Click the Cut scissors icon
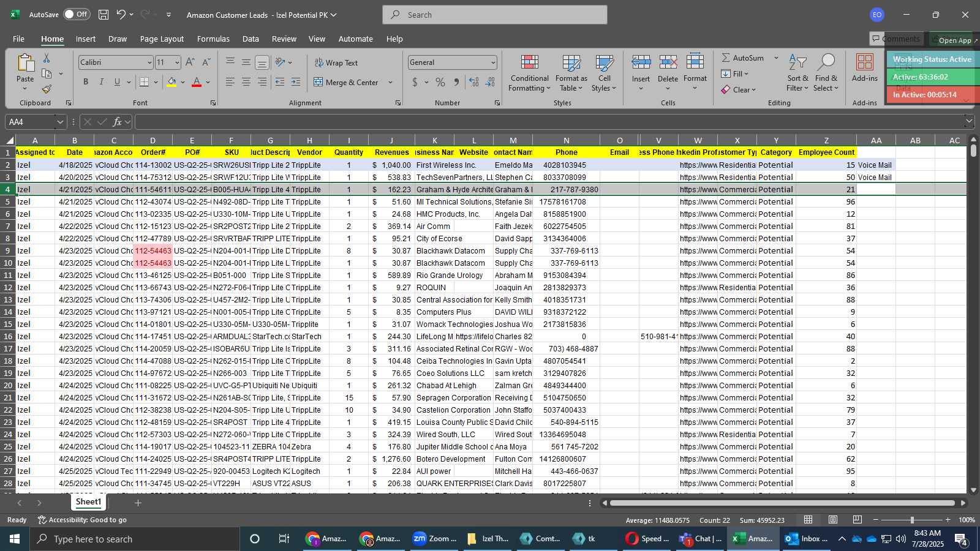 point(47,58)
